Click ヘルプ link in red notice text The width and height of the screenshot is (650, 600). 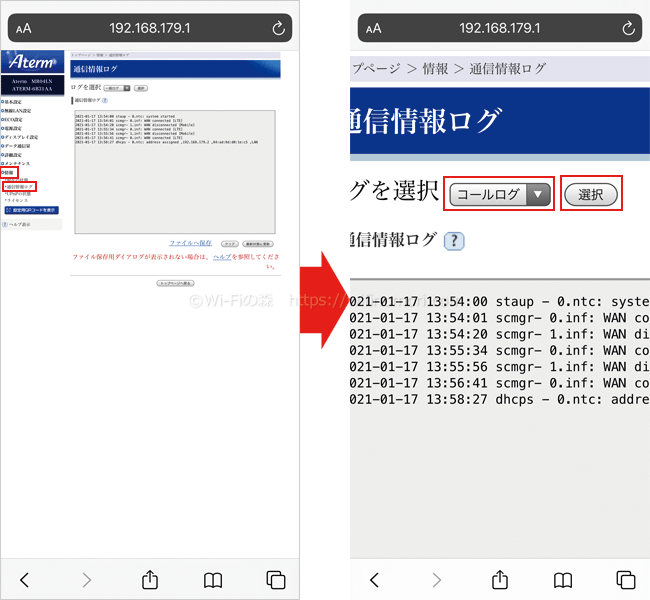[222, 257]
